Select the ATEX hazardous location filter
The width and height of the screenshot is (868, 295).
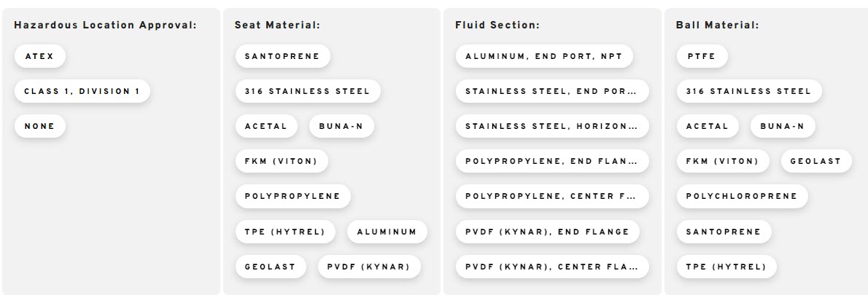[x=40, y=56]
